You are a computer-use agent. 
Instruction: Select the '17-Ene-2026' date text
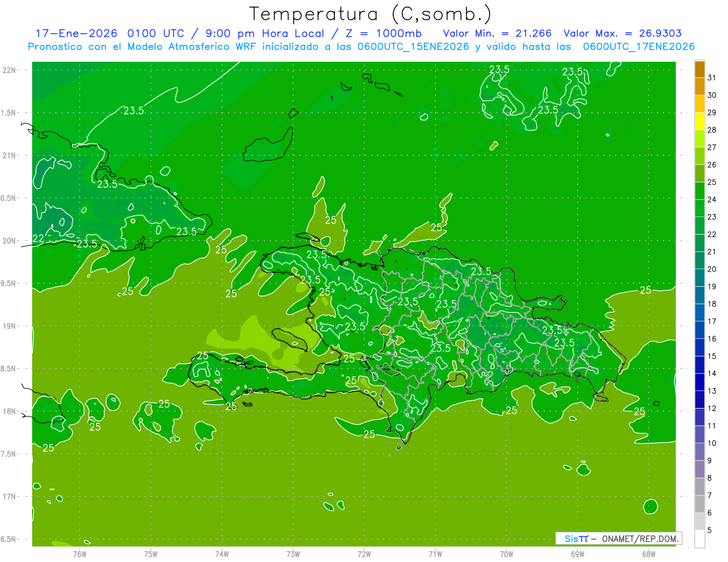78,33
